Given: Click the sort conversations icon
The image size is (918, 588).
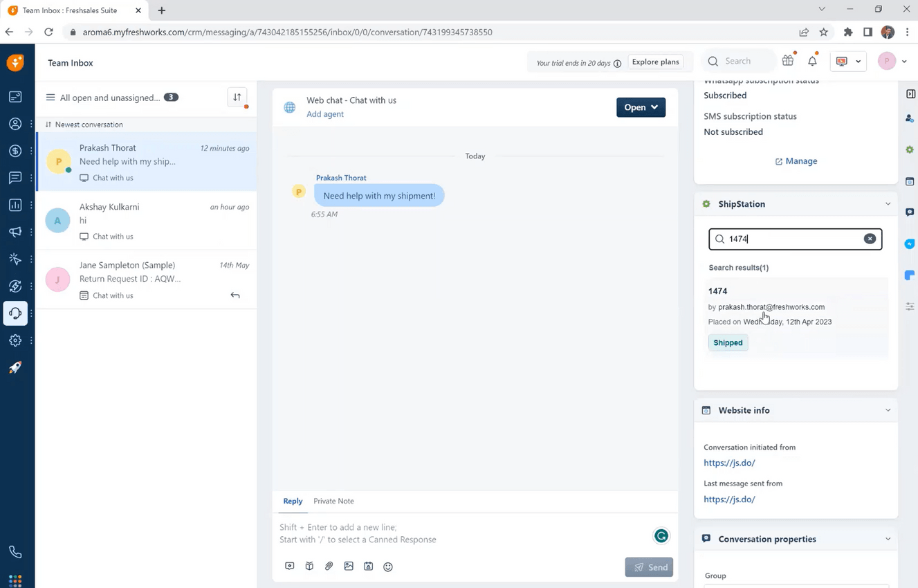Looking at the screenshot, I should (x=237, y=98).
